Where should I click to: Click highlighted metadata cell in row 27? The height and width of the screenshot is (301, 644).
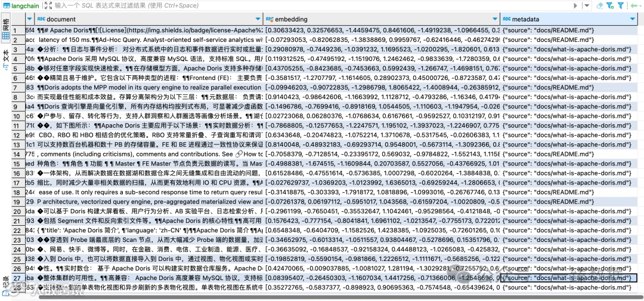(569, 278)
